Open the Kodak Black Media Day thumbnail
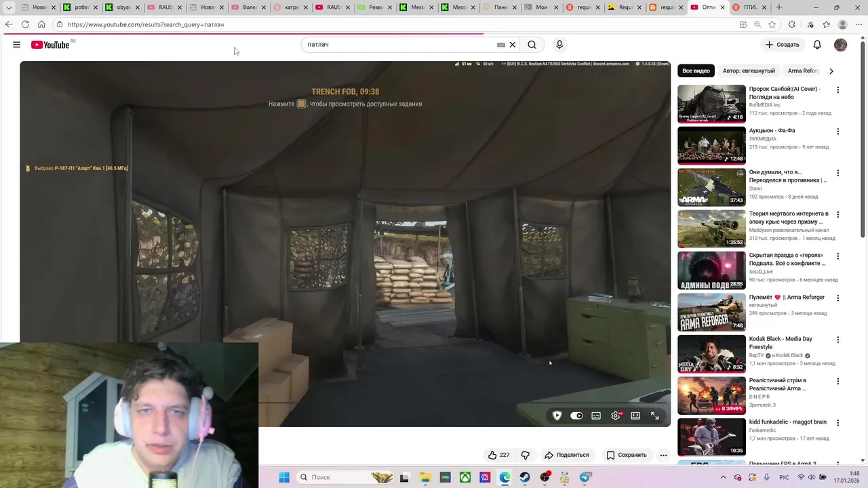The image size is (868, 488). 711,354
